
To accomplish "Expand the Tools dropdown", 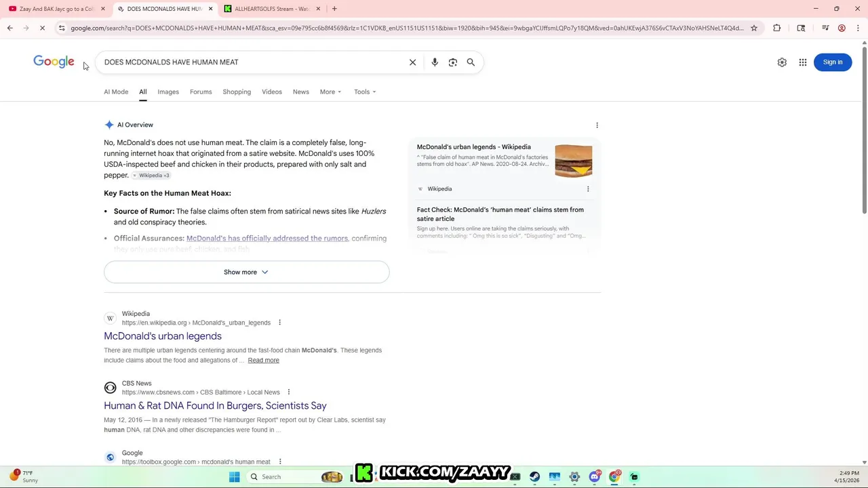I will tap(365, 92).
